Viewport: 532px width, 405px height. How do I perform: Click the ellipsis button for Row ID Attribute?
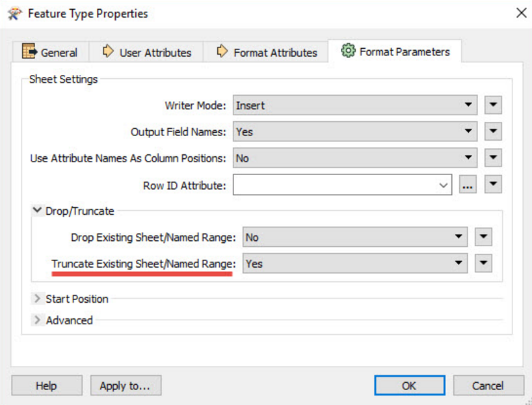click(468, 186)
